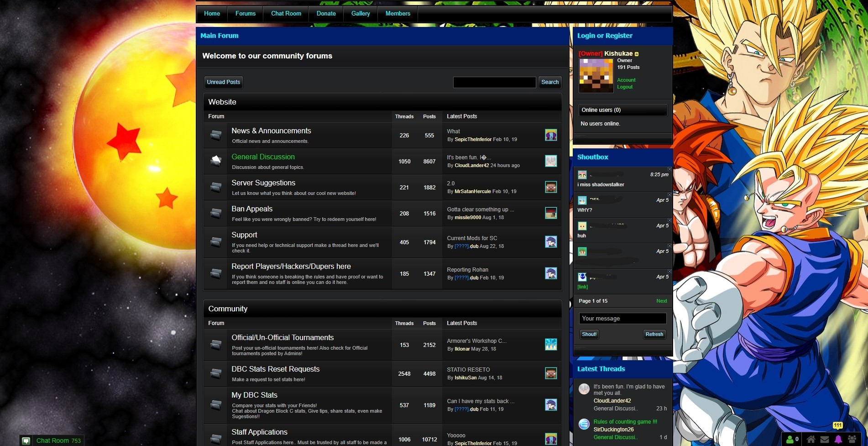This screenshot has width=868, height=446.
Task: Click the Support forum folder icon
Action: point(216,242)
